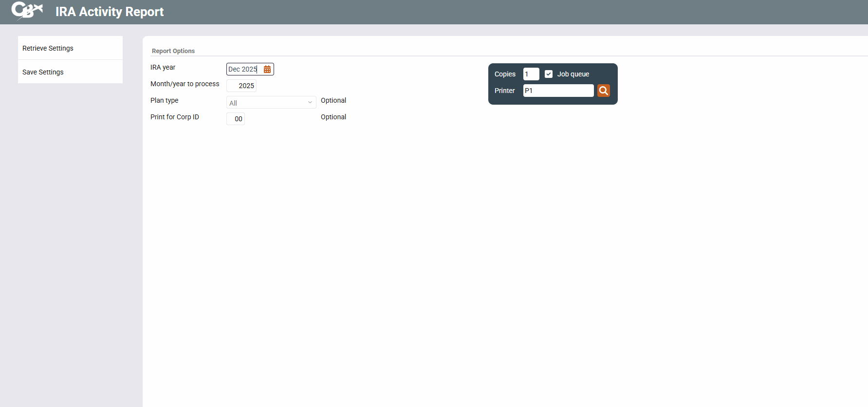Open the IRA year calendar picker
Screen dimensions: 868x407
267,70
